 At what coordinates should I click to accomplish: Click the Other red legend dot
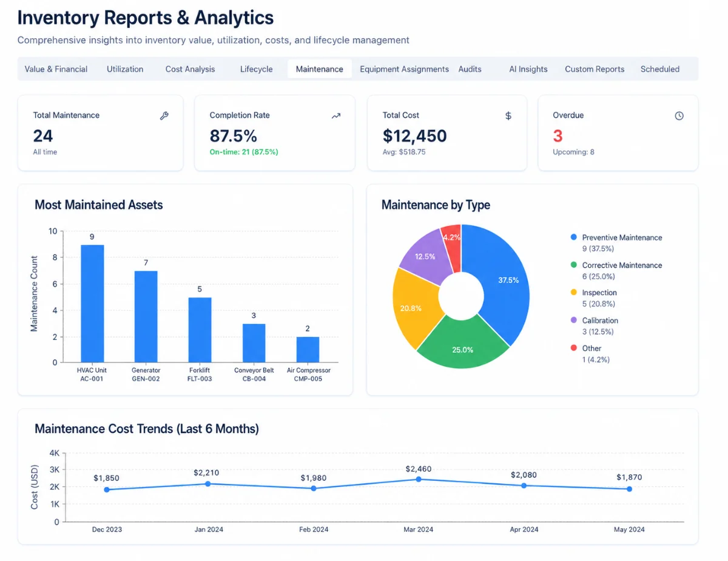pos(573,348)
